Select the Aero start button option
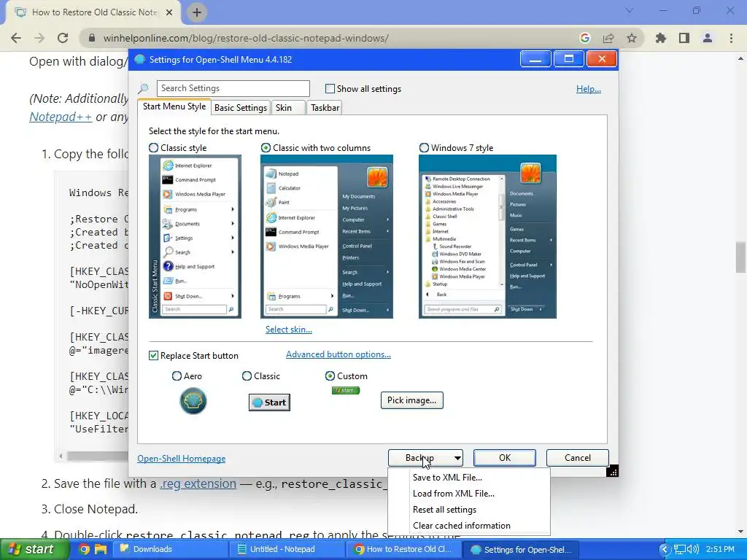 (x=177, y=376)
